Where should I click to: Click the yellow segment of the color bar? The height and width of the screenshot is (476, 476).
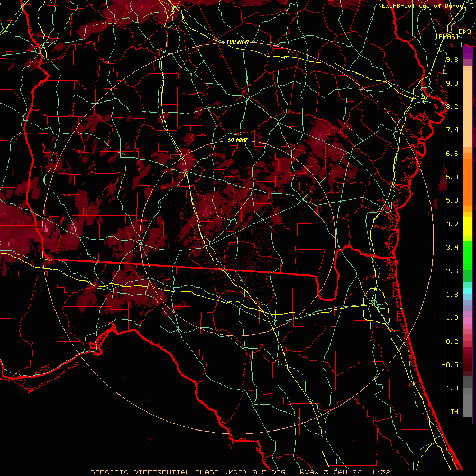(467, 226)
